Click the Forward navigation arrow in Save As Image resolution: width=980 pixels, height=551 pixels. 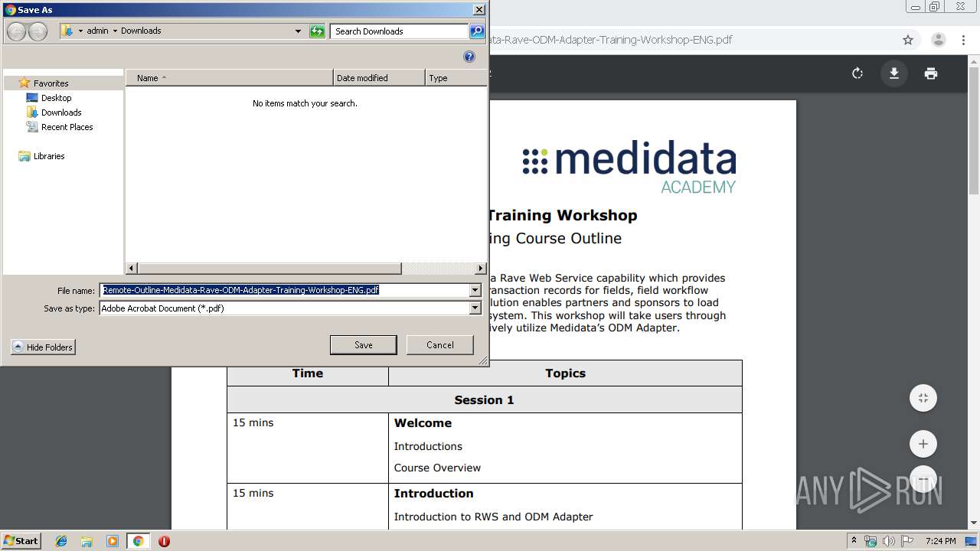pyautogui.click(x=38, y=31)
